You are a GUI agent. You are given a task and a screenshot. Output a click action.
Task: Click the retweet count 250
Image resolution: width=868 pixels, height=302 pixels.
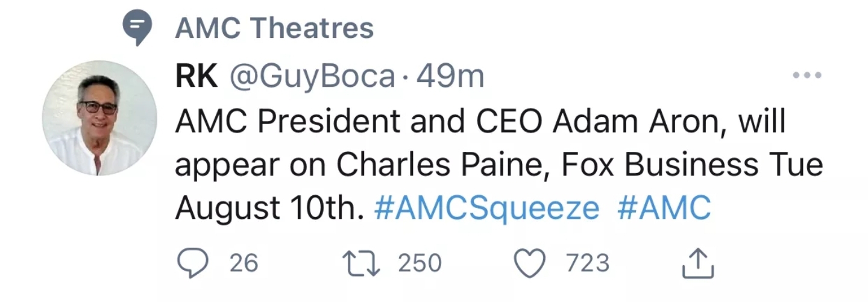pos(420,263)
